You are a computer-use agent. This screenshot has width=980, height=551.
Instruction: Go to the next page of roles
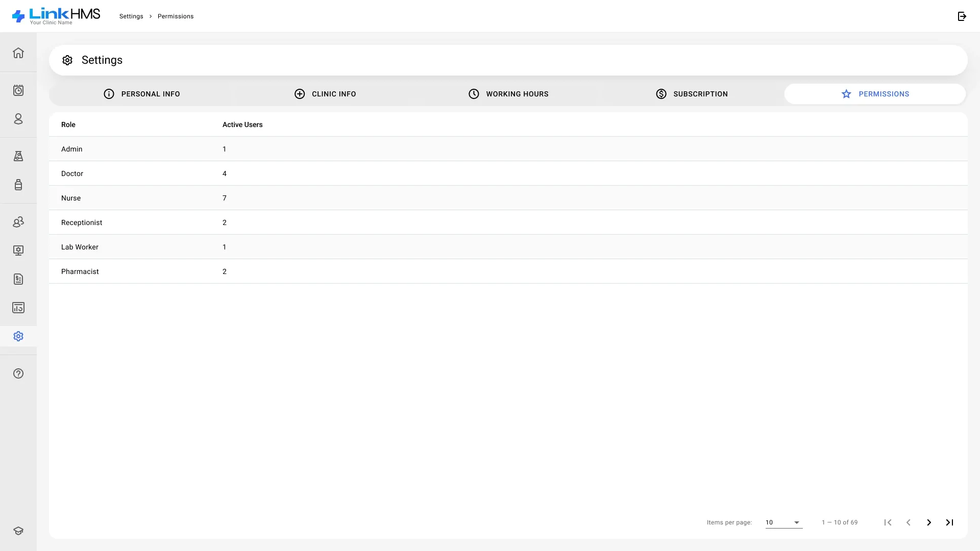[x=929, y=522]
